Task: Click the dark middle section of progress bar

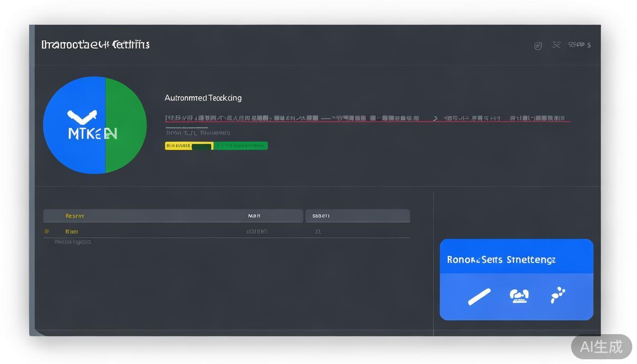Action: 202,146
